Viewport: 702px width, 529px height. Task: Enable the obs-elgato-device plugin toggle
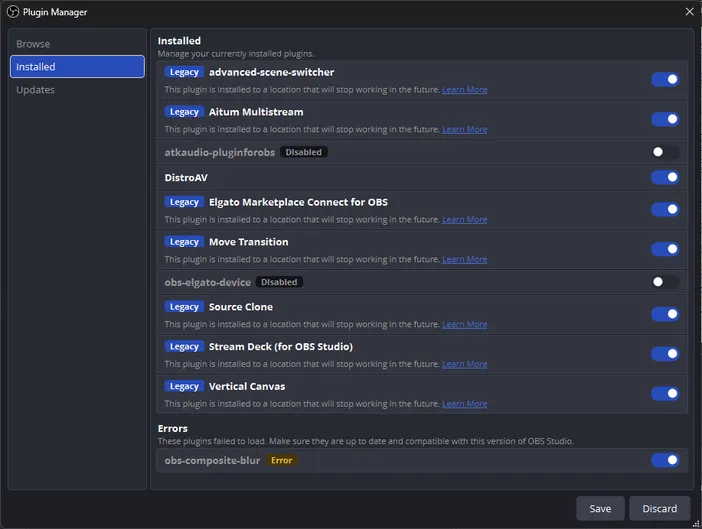(665, 282)
